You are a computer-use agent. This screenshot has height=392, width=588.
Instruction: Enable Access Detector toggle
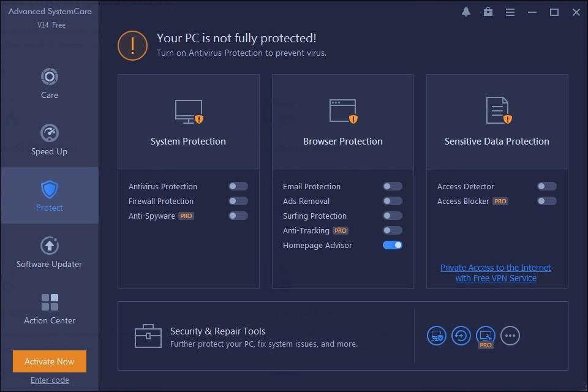[x=547, y=186]
